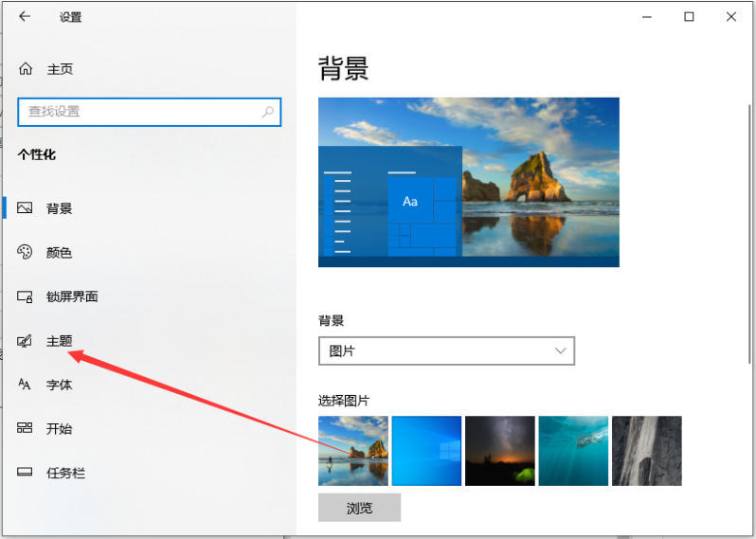Click the 主题 brush icon
The width and height of the screenshot is (756, 539).
point(26,341)
